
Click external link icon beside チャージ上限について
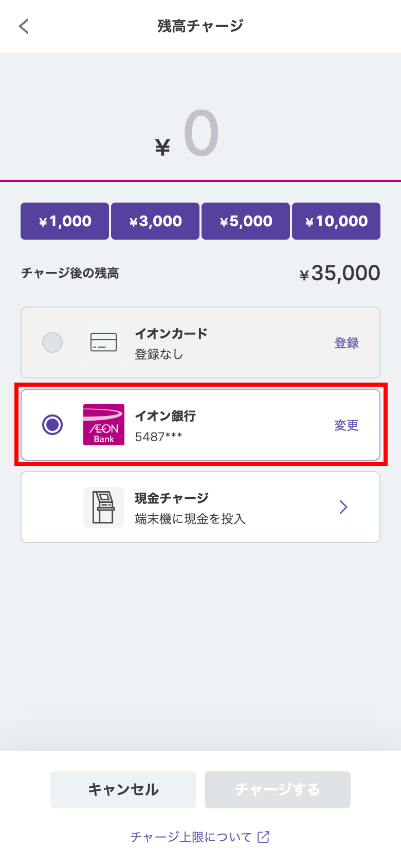coord(264,837)
